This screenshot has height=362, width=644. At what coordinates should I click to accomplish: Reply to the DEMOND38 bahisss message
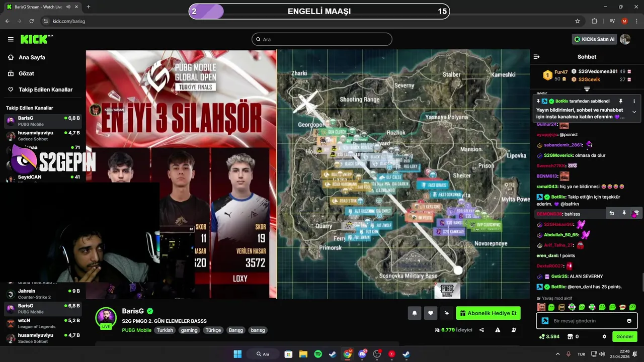coord(612,213)
